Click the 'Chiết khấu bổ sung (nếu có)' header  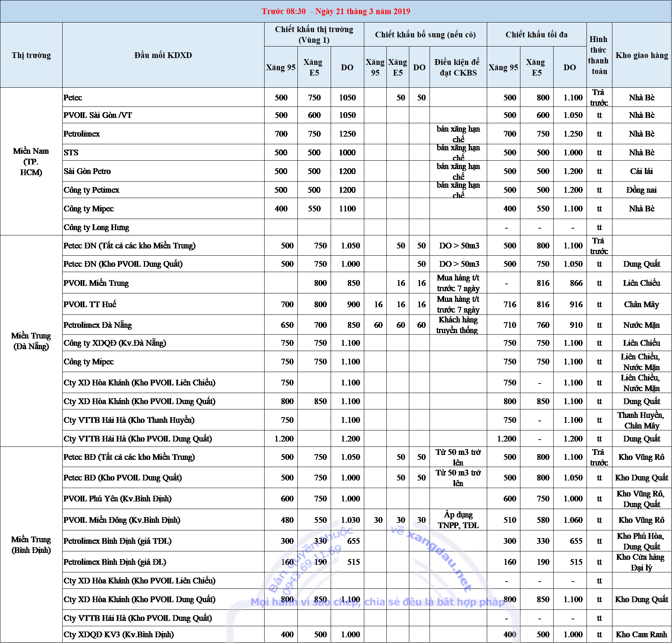pyautogui.click(x=425, y=34)
